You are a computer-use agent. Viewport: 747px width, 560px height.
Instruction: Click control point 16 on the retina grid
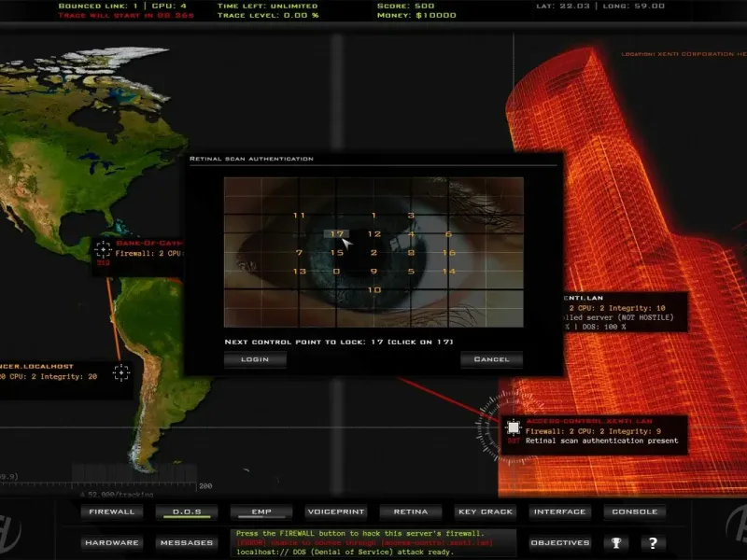click(x=449, y=252)
